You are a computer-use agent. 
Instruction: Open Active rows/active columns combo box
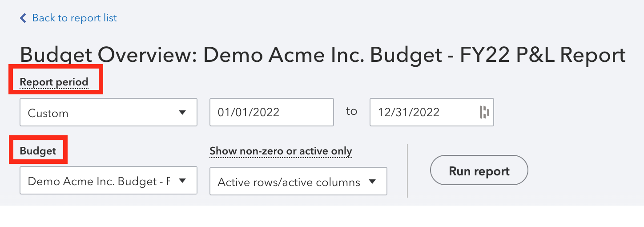298,181
